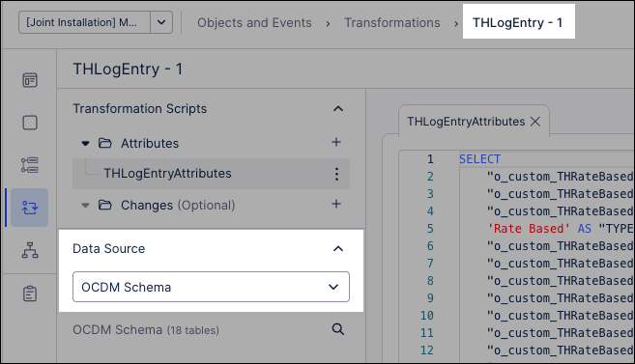Select the Attributes folder
Screen dimensions: 635x364
pos(150,143)
